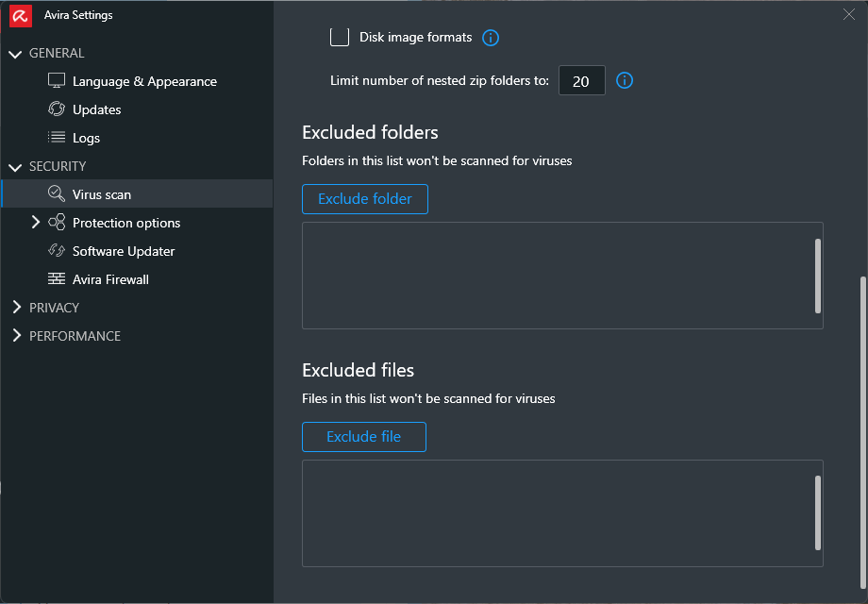Click the Logs list icon

57,137
